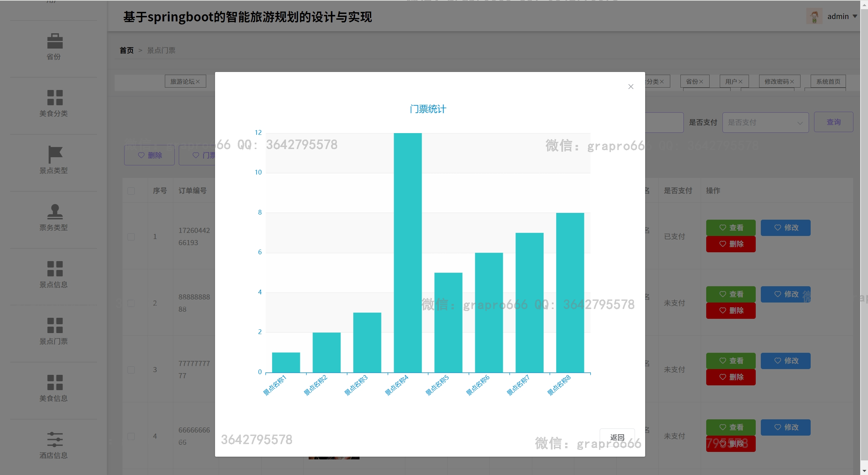Close the 门票统计 chart dialog
The width and height of the screenshot is (868, 475).
tap(631, 87)
